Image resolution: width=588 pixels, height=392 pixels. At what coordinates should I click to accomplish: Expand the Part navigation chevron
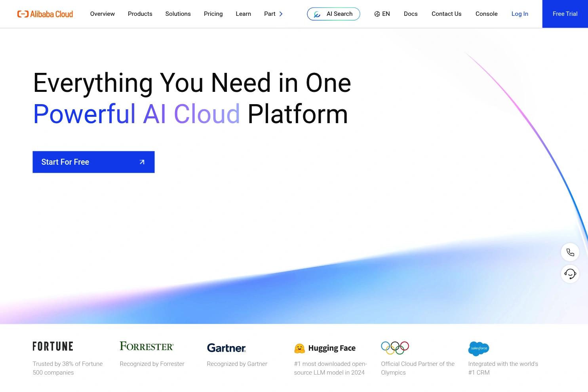click(281, 14)
